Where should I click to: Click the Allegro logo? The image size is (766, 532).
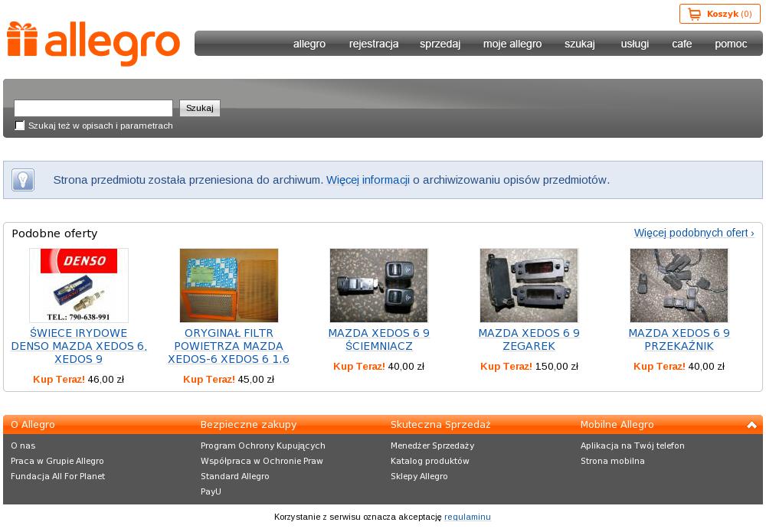tap(93, 44)
